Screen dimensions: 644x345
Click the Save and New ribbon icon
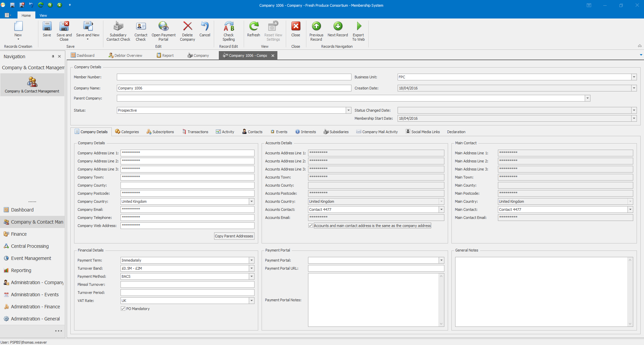pyautogui.click(x=88, y=26)
